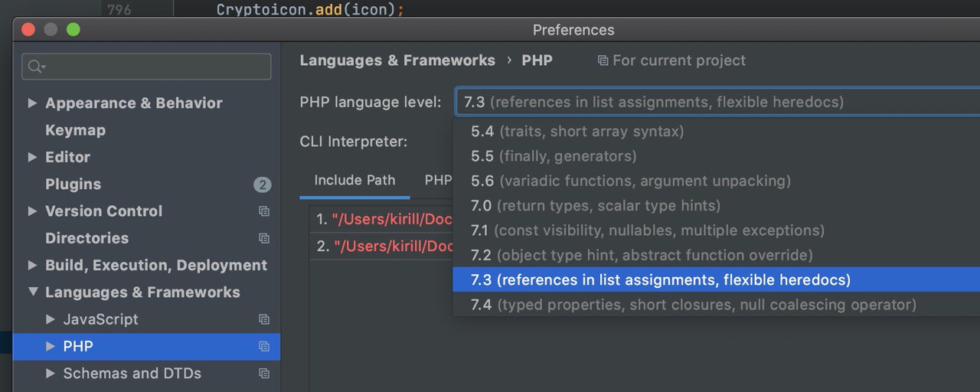Image resolution: width=980 pixels, height=392 pixels.
Task: Click project-level icon beside JavaScript
Action: click(x=264, y=319)
